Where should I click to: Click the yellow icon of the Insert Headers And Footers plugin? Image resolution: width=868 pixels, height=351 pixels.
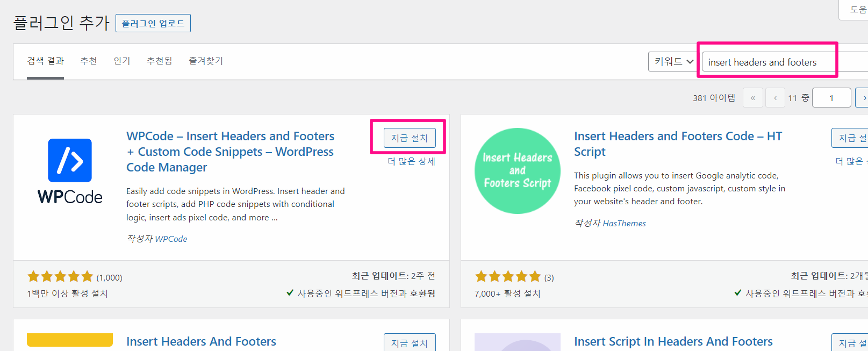70,340
